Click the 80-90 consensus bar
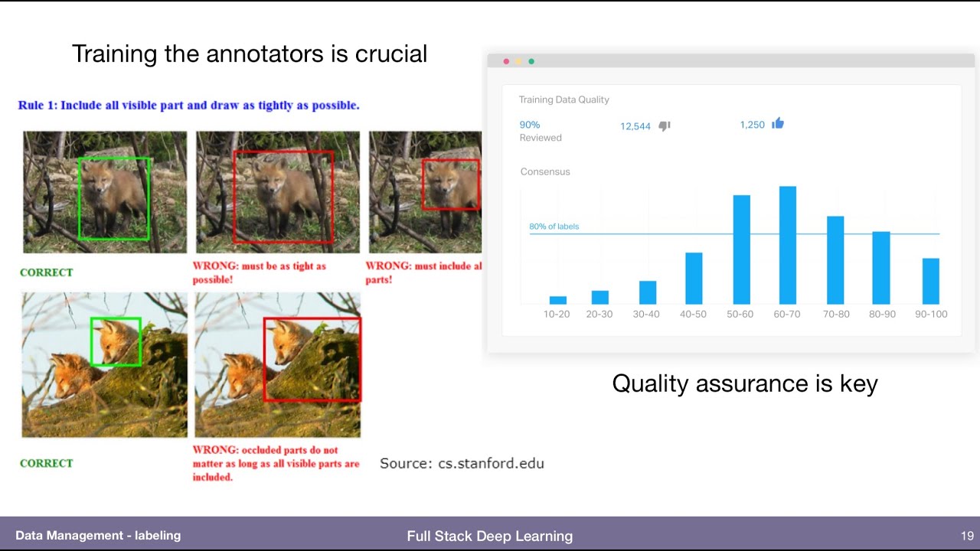Image resolution: width=980 pixels, height=551 pixels. [881, 268]
